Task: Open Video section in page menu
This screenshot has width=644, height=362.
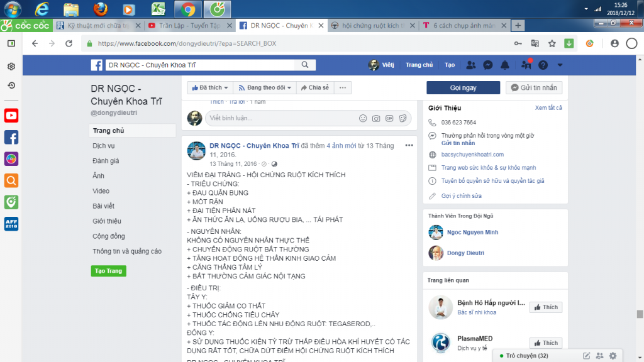Action: point(101,191)
